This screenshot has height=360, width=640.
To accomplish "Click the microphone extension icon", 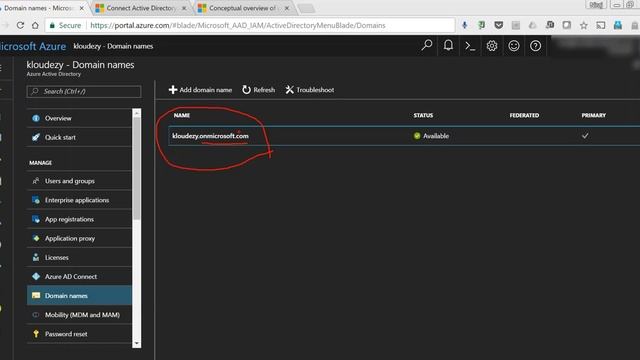I will [464, 25].
